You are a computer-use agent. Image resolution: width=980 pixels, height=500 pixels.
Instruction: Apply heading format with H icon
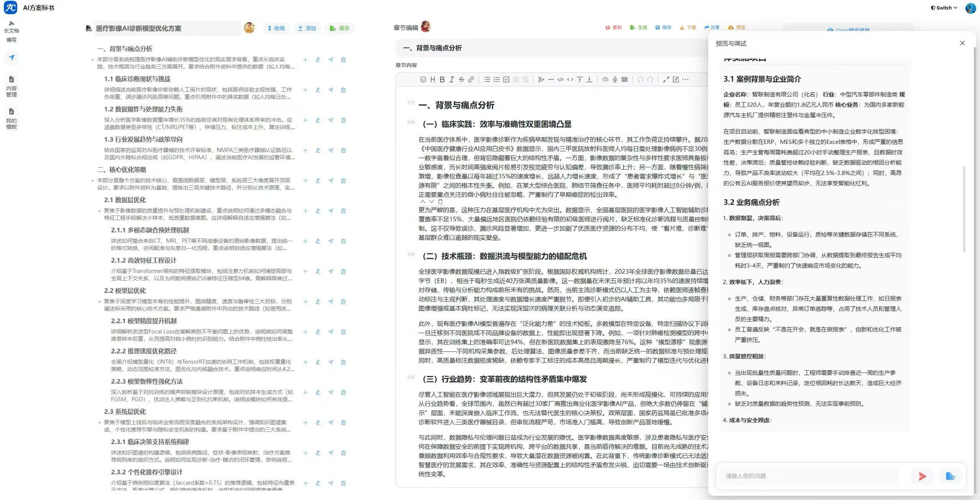coord(432,79)
